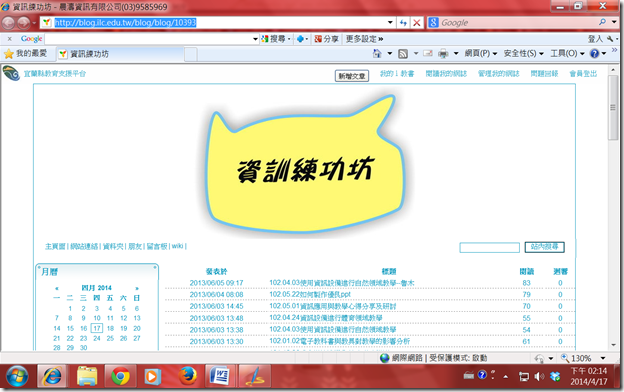Click the wiki navigation link

tap(177, 246)
